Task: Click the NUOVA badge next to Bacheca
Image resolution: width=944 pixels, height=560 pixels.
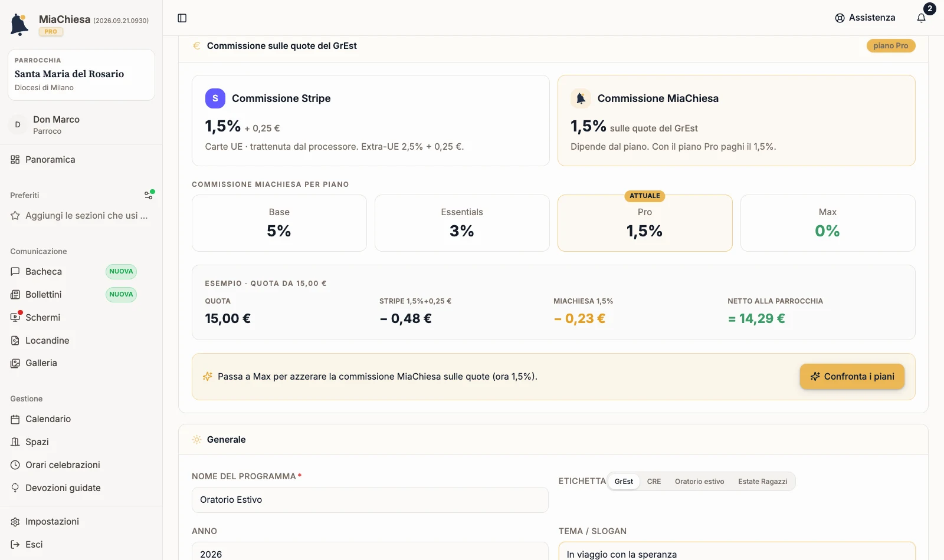Action: click(121, 272)
